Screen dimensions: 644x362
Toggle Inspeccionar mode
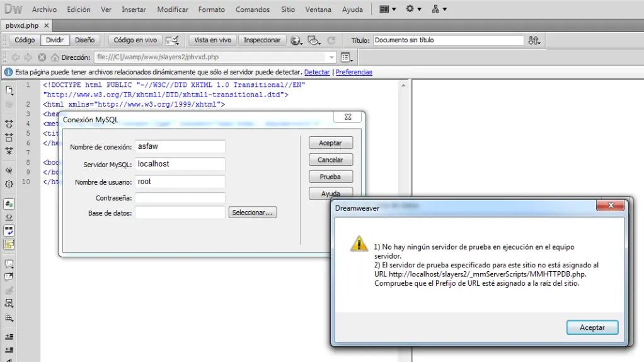pyautogui.click(x=262, y=40)
